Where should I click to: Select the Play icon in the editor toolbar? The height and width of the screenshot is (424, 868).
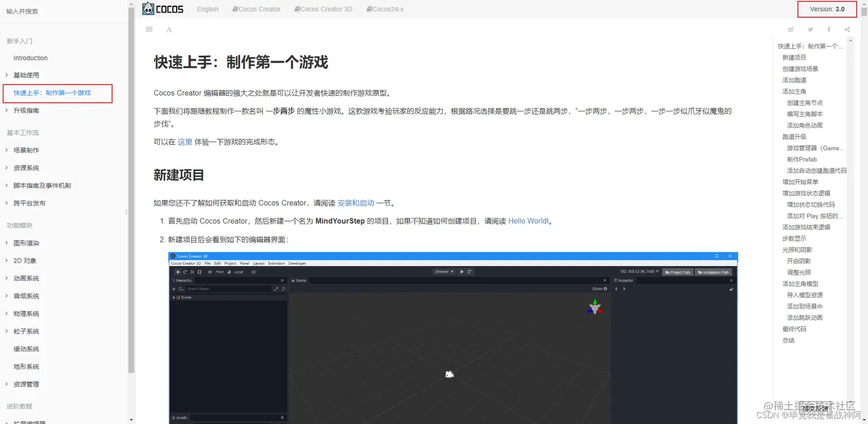(x=463, y=271)
